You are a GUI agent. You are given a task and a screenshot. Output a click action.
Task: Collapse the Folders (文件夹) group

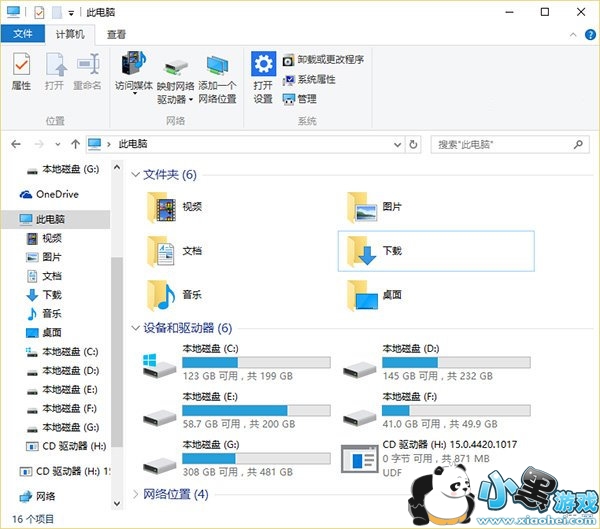[x=135, y=175]
